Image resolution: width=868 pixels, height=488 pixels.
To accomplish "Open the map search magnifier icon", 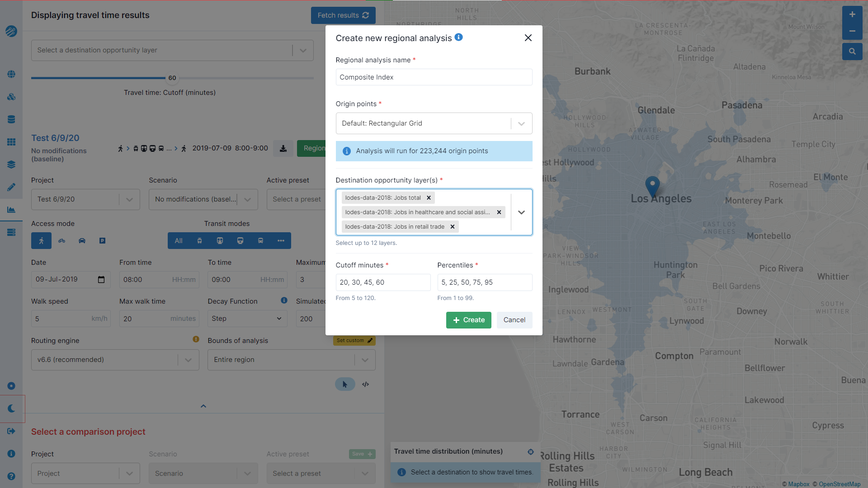I will point(852,52).
